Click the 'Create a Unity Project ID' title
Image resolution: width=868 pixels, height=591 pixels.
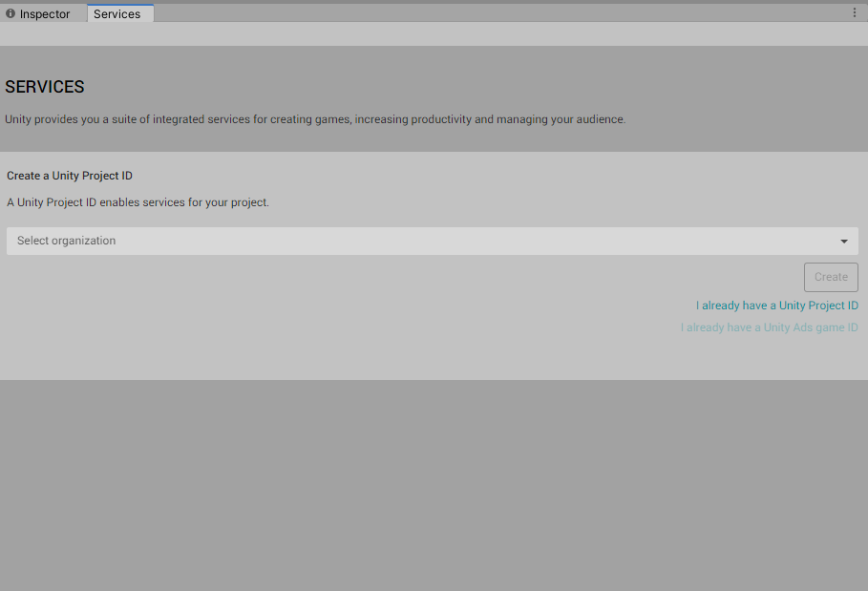pos(70,176)
